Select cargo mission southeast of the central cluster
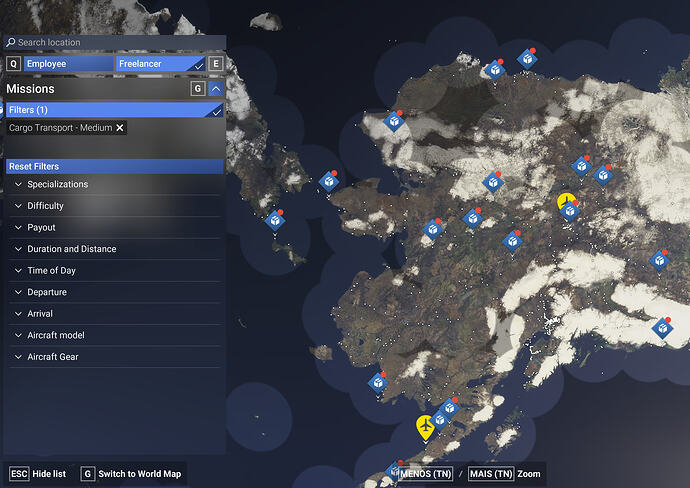This screenshot has height=488, width=690. (512, 241)
